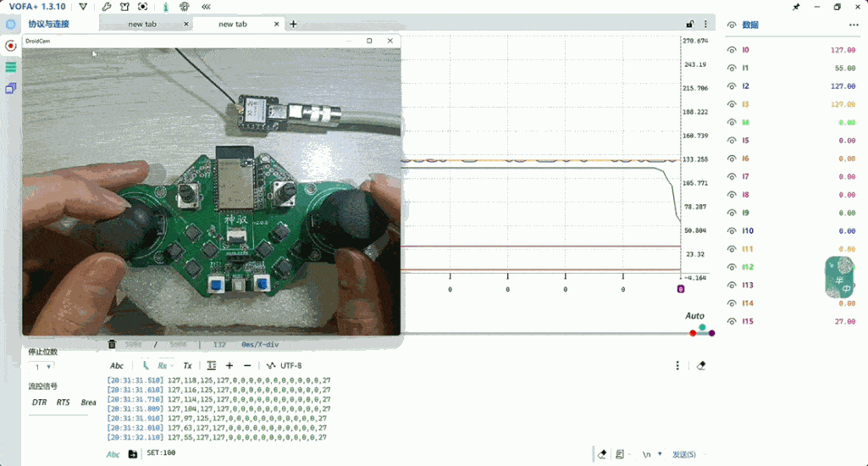Switch to the first new tab
Screen dimensions: 868x466
(x=142, y=25)
